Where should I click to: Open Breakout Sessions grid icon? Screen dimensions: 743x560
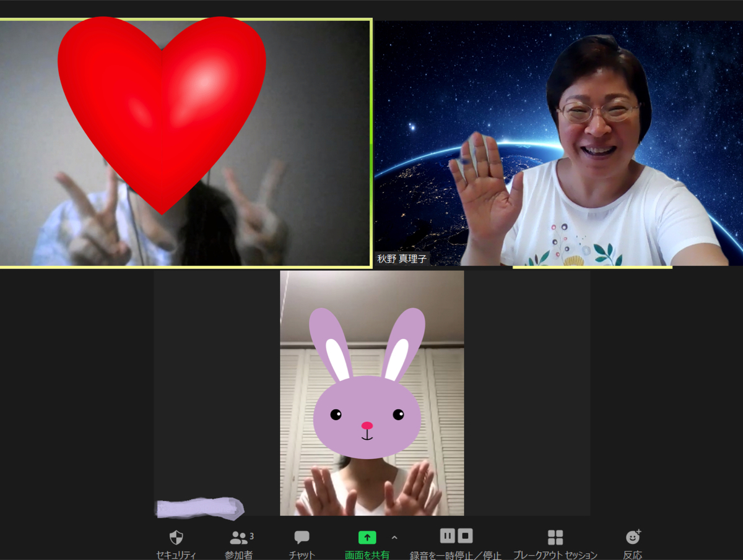[555, 537]
